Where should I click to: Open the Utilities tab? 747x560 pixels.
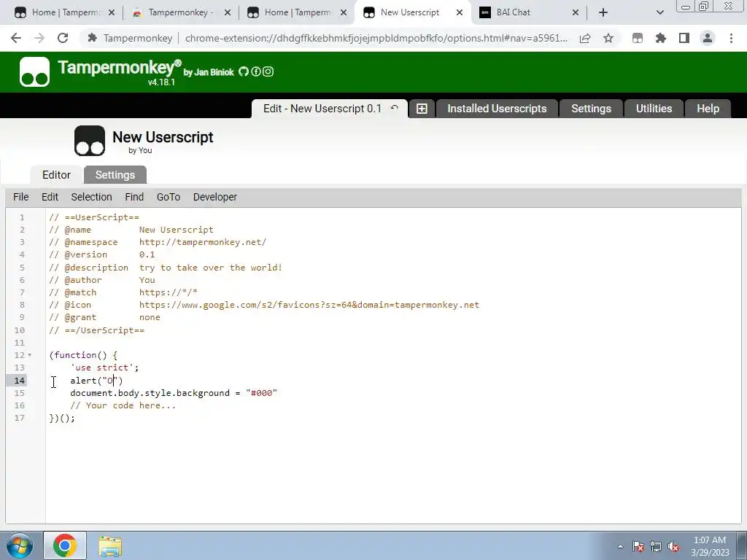tap(654, 109)
